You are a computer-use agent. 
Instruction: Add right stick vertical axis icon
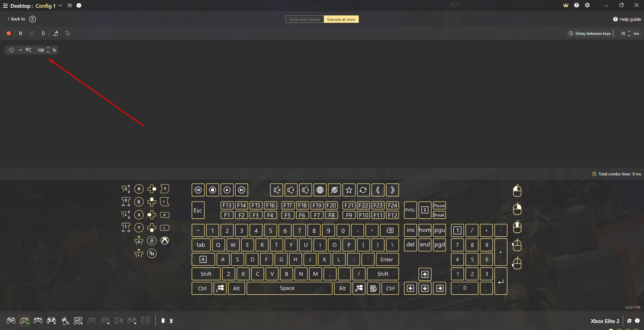click(126, 189)
